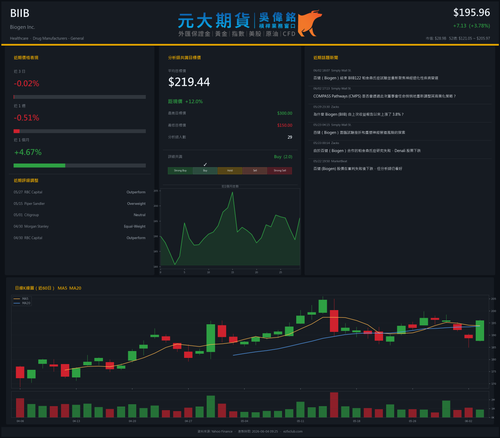500x438 pixels.
Task: Open the 05/27 RBC Capital rating row
Action: pyautogui.click(x=80, y=192)
